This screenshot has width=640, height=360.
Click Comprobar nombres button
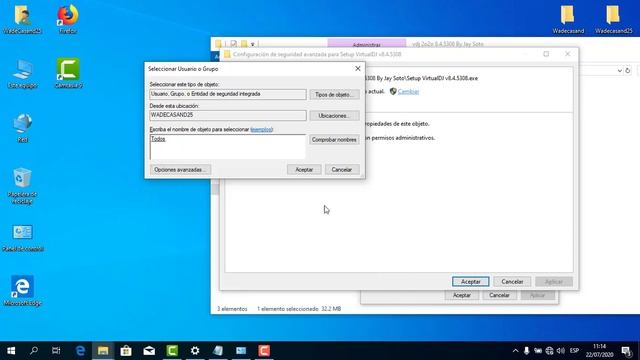coord(334,140)
